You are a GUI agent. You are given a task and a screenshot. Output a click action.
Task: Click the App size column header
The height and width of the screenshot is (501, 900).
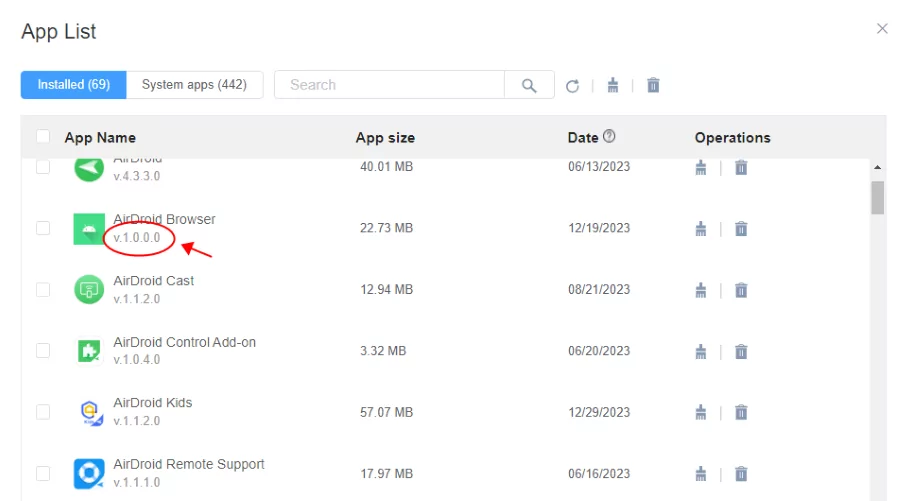(x=385, y=138)
